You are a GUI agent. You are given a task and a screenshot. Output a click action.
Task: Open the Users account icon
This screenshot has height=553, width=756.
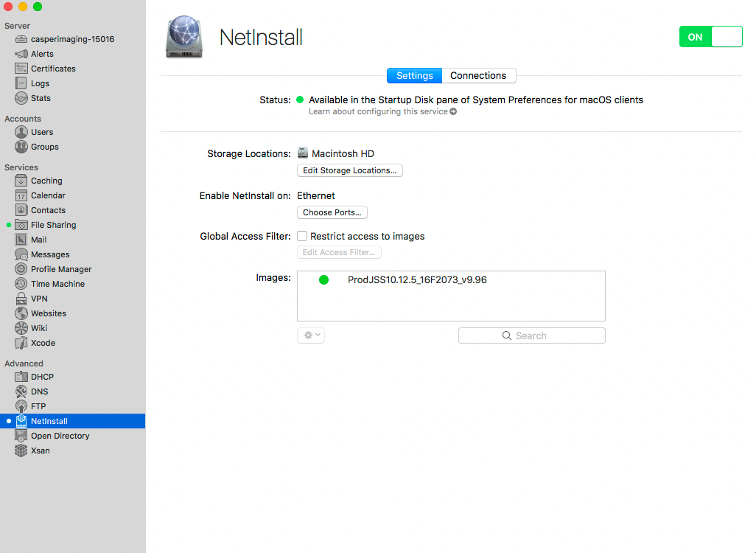click(x=21, y=132)
